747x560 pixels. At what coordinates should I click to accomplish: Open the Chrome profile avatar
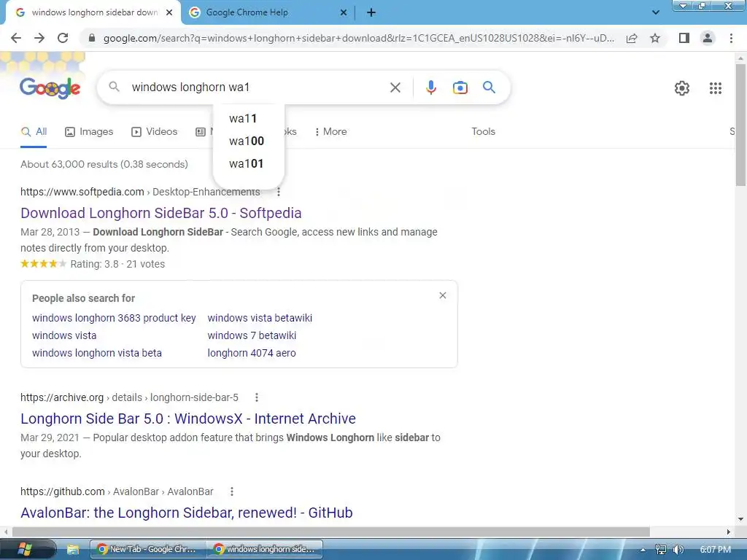point(708,38)
